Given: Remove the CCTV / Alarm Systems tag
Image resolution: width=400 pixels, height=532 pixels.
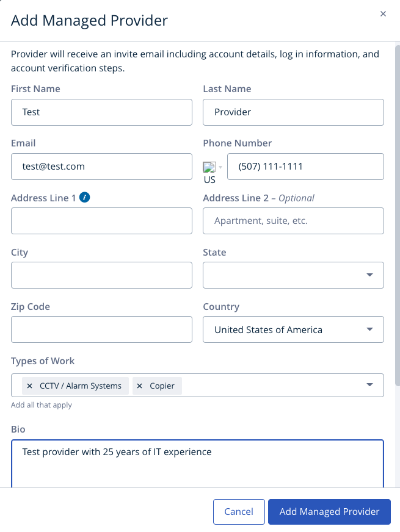Looking at the screenshot, I should tap(29, 386).
